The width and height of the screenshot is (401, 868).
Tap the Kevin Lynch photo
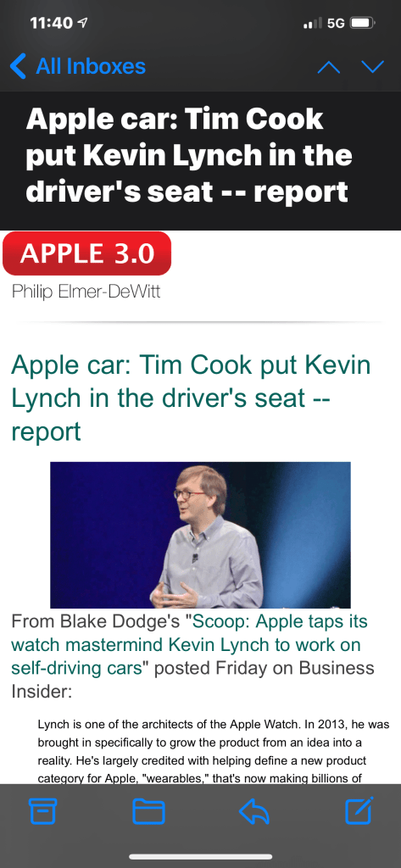pos(200,535)
